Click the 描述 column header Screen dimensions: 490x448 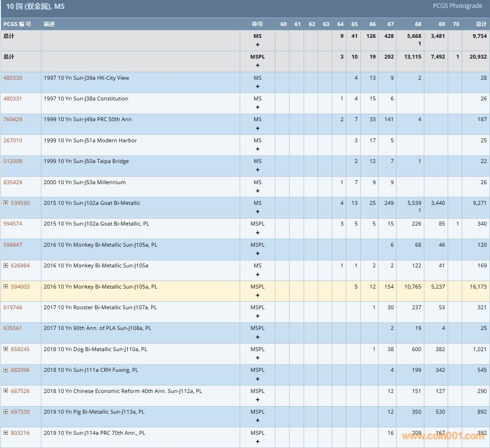coord(49,24)
